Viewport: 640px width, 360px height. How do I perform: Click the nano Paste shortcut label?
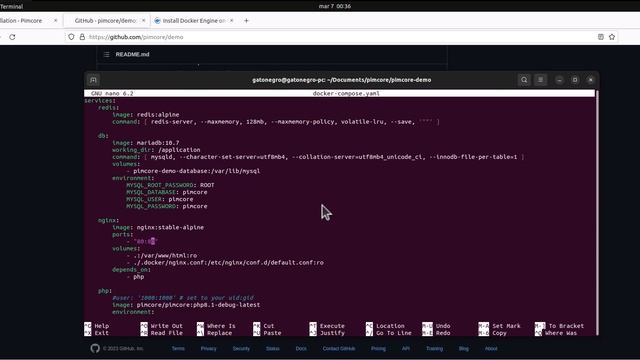coord(272,333)
